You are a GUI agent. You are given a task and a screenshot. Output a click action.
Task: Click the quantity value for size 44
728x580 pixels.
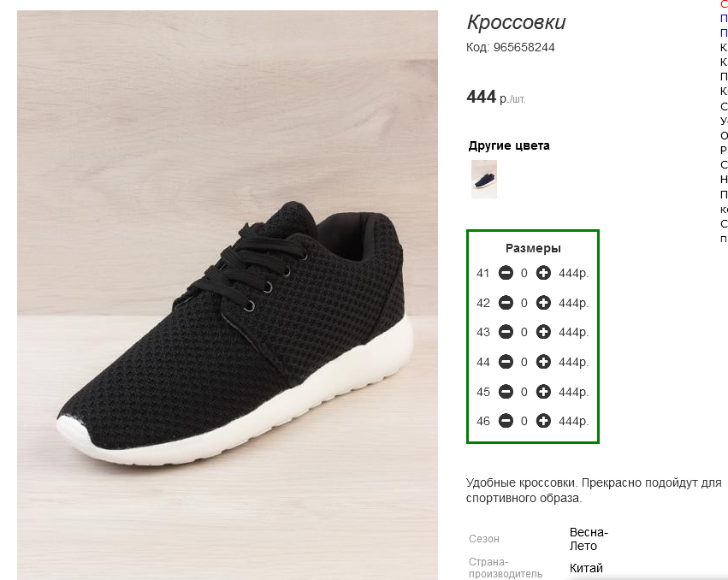coord(524,362)
